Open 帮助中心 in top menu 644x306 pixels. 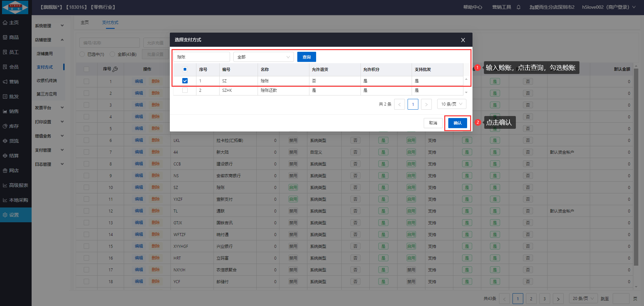click(472, 7)
